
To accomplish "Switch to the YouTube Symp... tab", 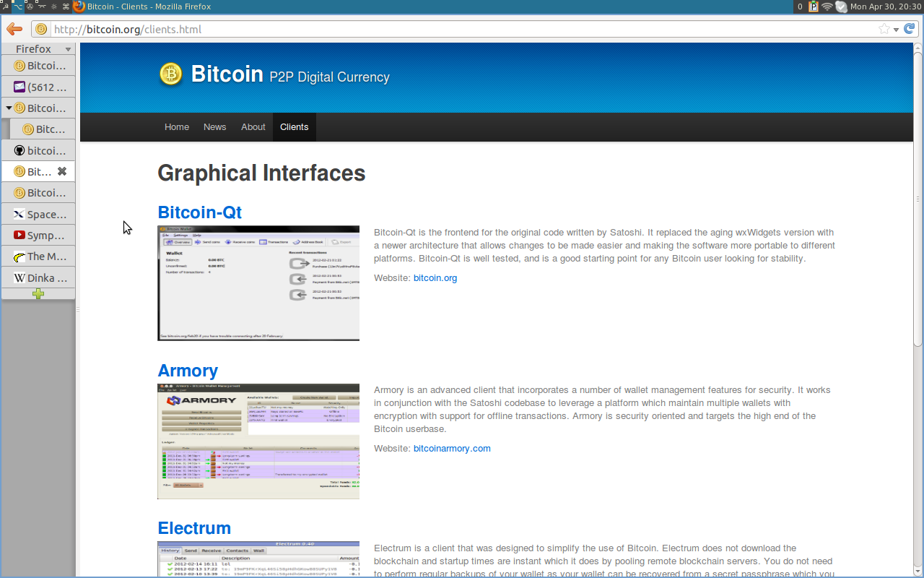I will click(38, 235).
